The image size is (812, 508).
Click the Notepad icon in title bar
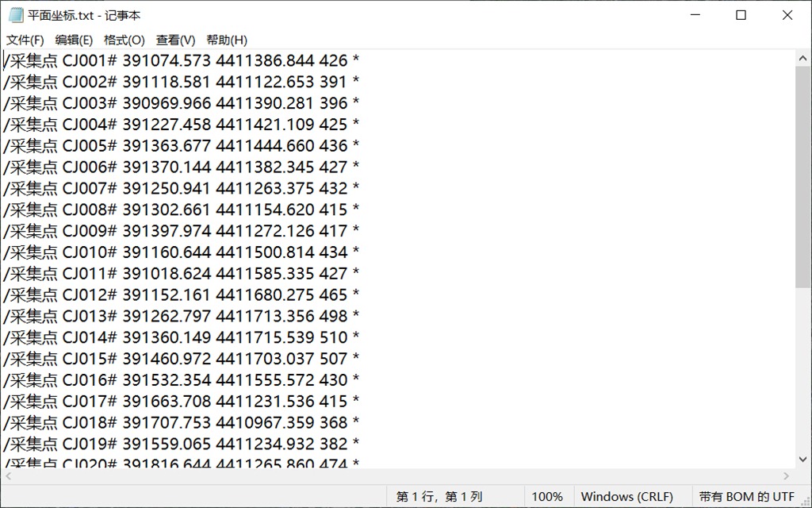[16, 15]
